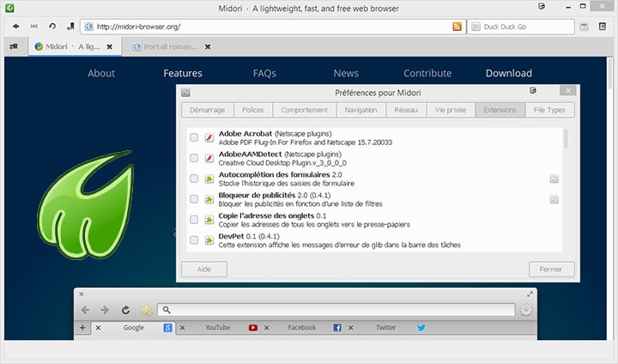Viewport: 618px width, 364px height.
Task: Open the File Types tab
Action: [549, 110]
